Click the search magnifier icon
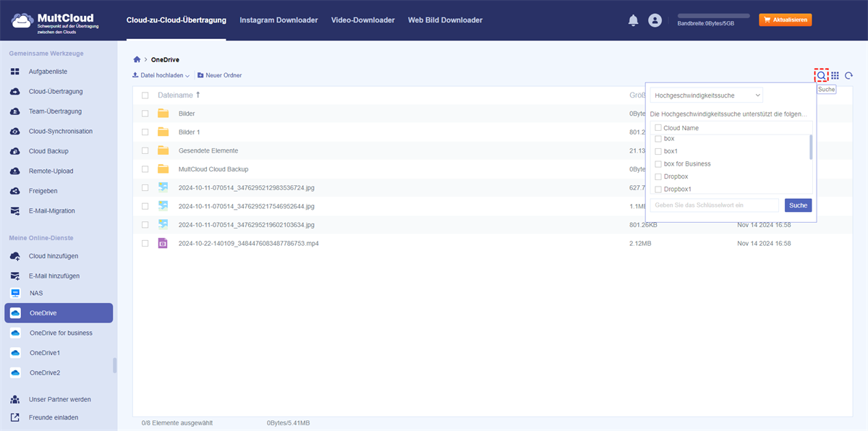 click(821, 75)
